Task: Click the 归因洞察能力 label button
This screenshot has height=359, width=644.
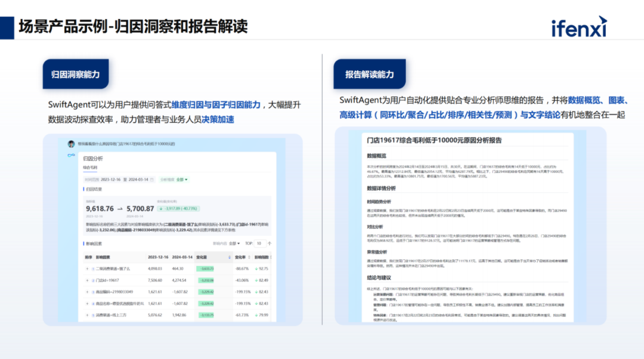Action: pyautogui.click(x=76, y=74)
